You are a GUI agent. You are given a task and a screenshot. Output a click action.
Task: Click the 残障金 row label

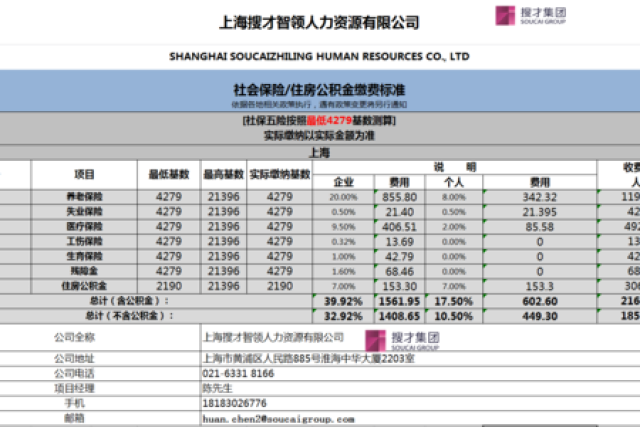[x=84, y=271]
